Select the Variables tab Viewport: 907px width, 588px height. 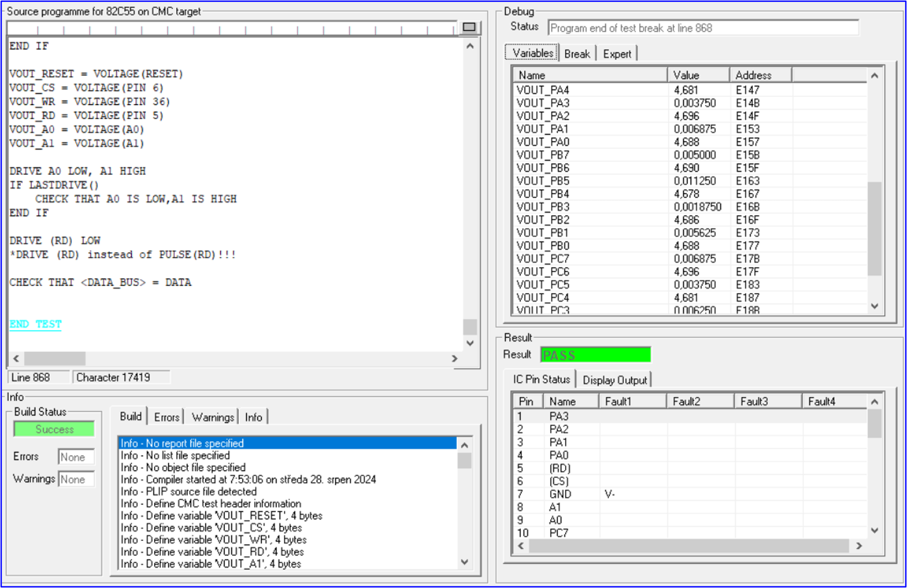pyautogui.click(x=532, y=53)
